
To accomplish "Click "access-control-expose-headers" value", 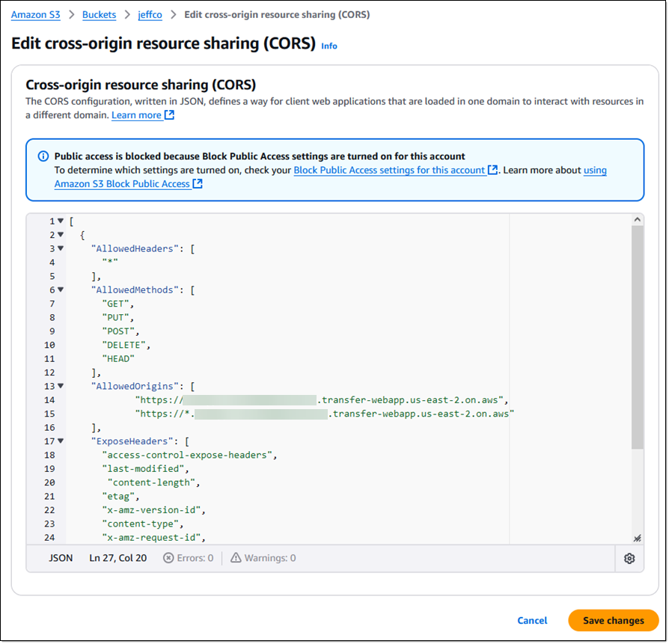I will [x=187, y=455].
